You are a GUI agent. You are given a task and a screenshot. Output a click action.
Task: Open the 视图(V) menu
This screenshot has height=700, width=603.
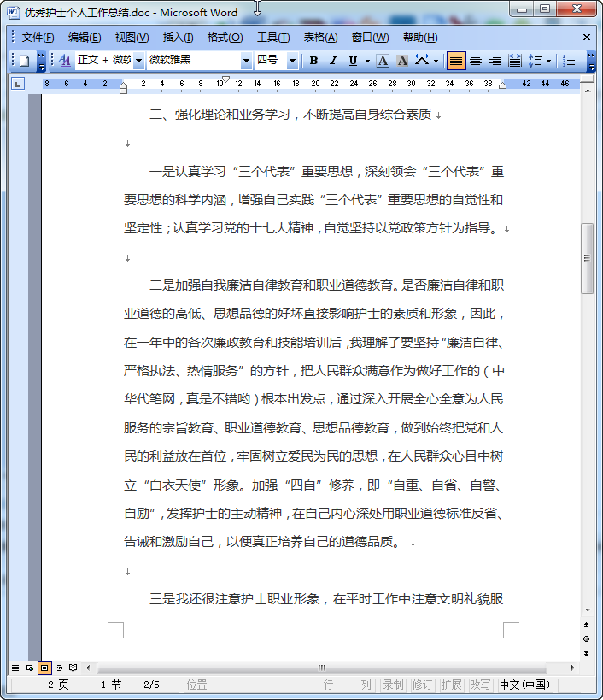132,38
